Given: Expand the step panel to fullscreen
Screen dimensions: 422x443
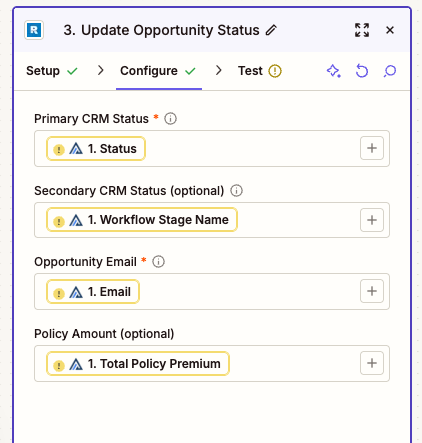Looking at the screenshot, I should tap(362, 30).
